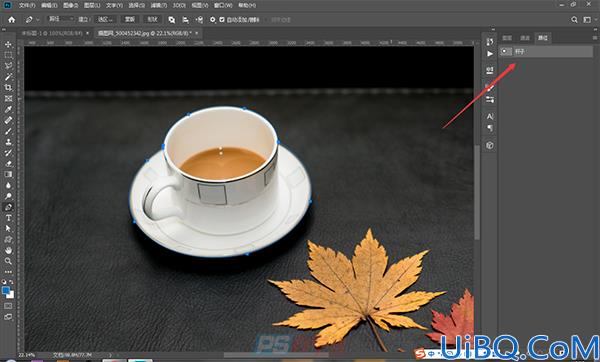Open the Layer menu
Image resolution: width=600 pixels, height=362 pixels.
(92, 5)
